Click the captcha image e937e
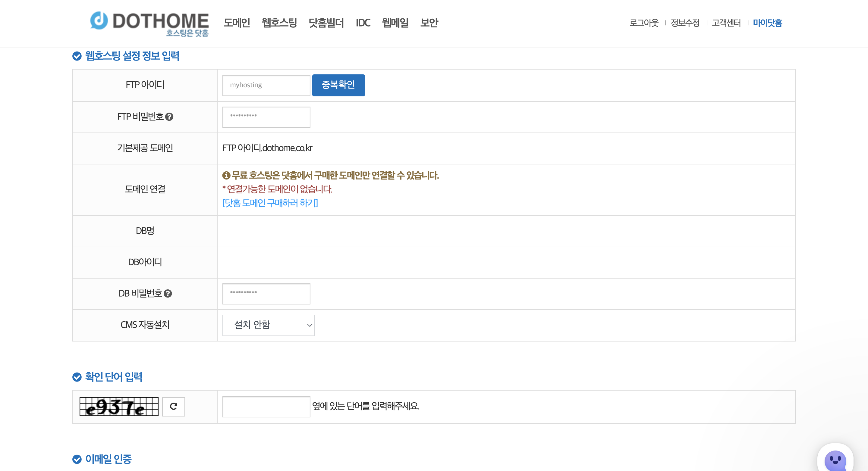Image resolution: width=868 pixels, height=471 pixels. [x=119, y=406]
